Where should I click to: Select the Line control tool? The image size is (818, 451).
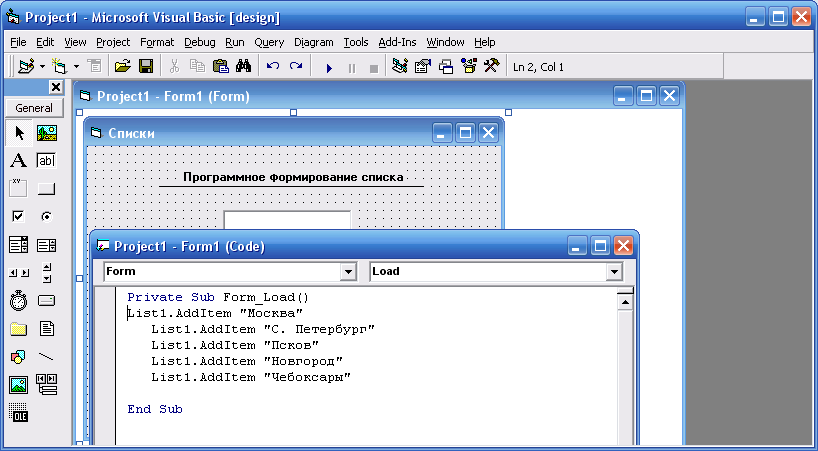(x=47, y=357)
